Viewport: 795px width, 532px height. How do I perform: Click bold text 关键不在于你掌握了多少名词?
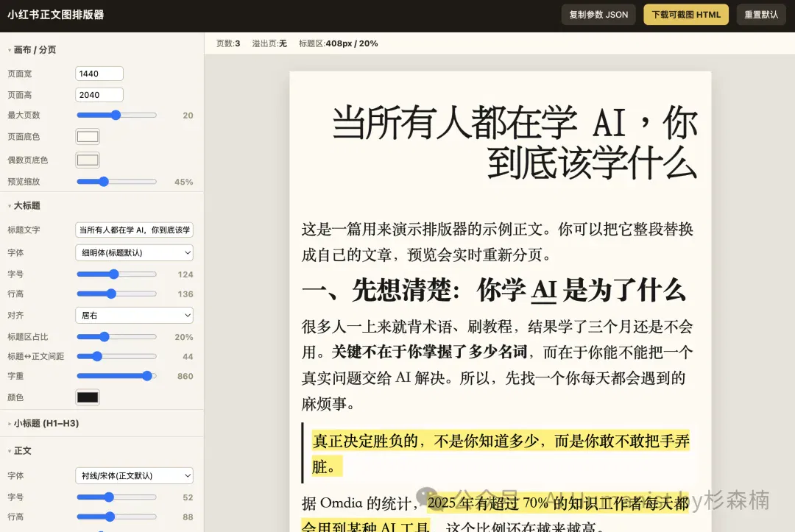[x=429, y=352]
